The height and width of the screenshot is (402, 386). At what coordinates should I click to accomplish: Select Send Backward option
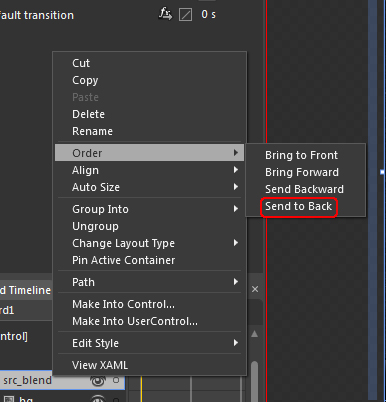304,189
